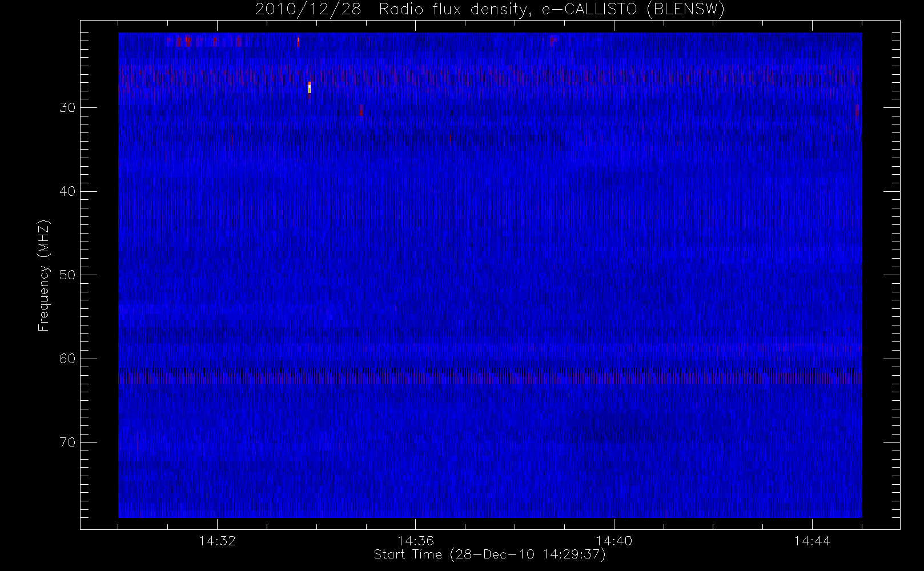Click the 14:36 time tick label
Viewport: 924px width, 571px height.
coord(416,541)
